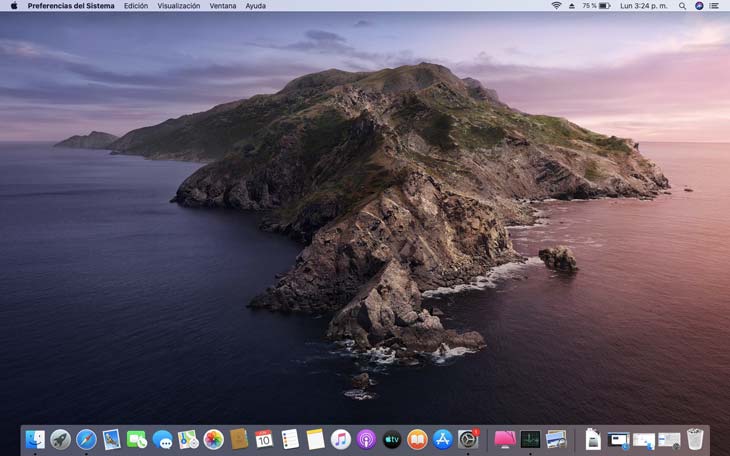730x456 pixels.
Task: Click System Preferences gear in Dock
Action: tap(468, 439)
